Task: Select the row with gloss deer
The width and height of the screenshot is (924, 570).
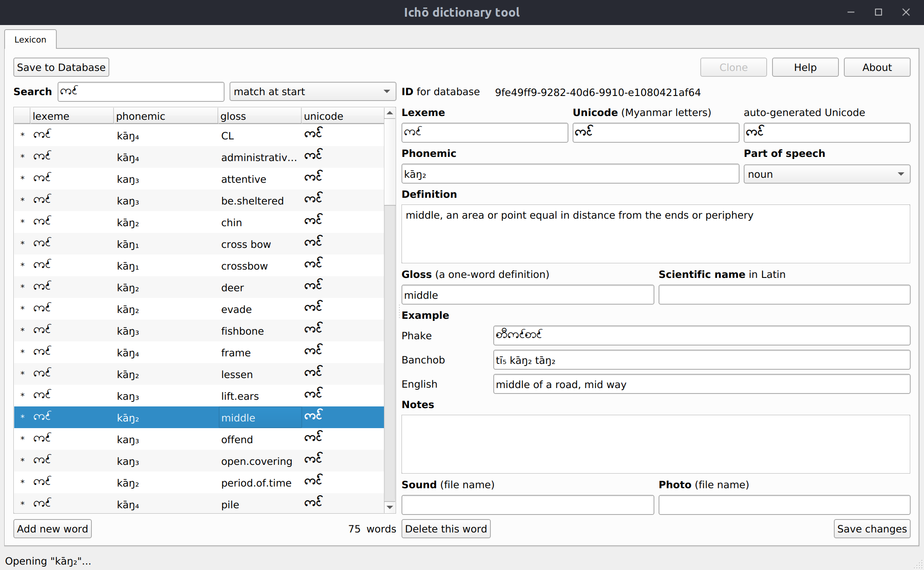Action: (x=232, y=288)
